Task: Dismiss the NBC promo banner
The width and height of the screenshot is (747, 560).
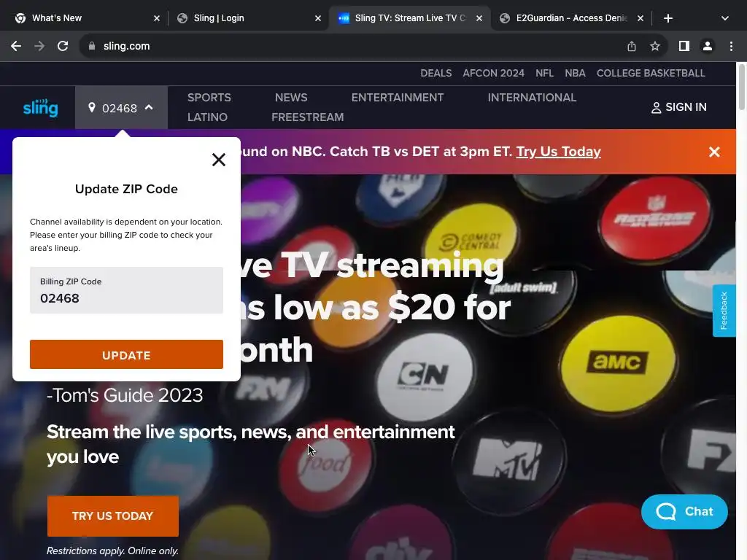Action: tap(714, 152)
